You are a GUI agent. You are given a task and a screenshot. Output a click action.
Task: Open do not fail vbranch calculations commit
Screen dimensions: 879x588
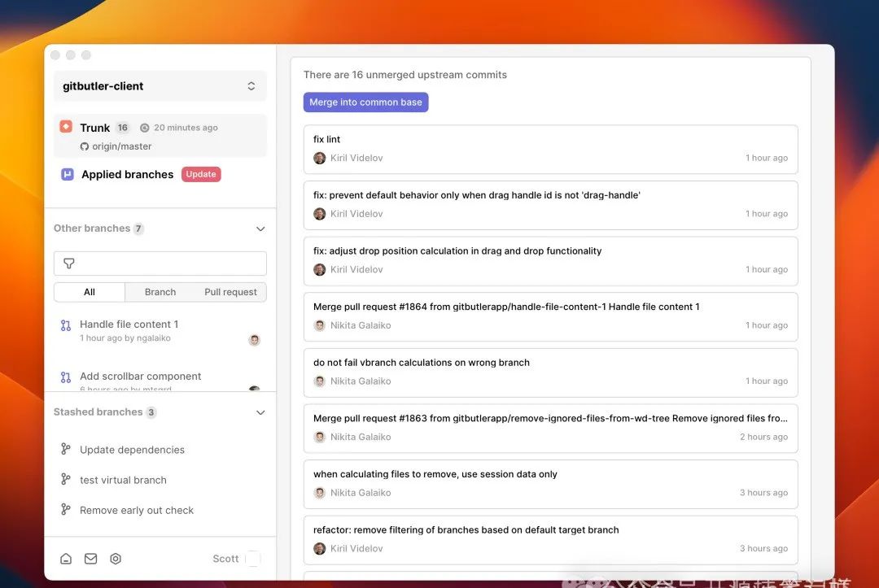pyautogui.click(x=550, y=372)
